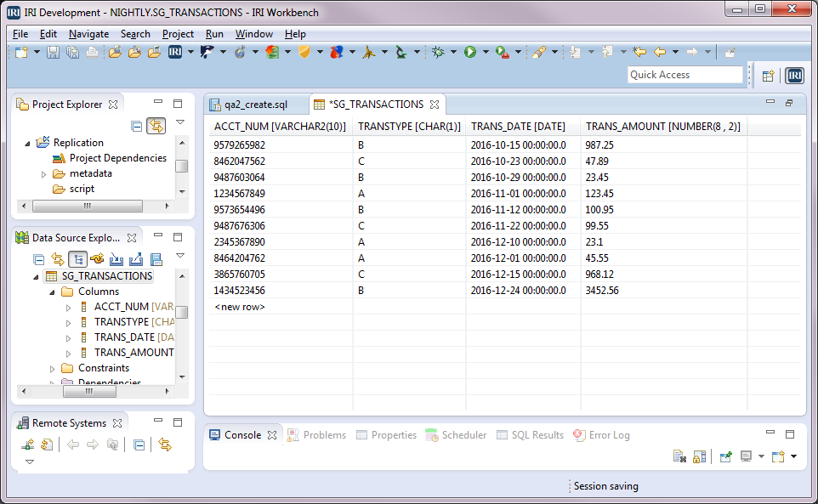Click the Run External Tools toolbox icon

tap(503, 52)
